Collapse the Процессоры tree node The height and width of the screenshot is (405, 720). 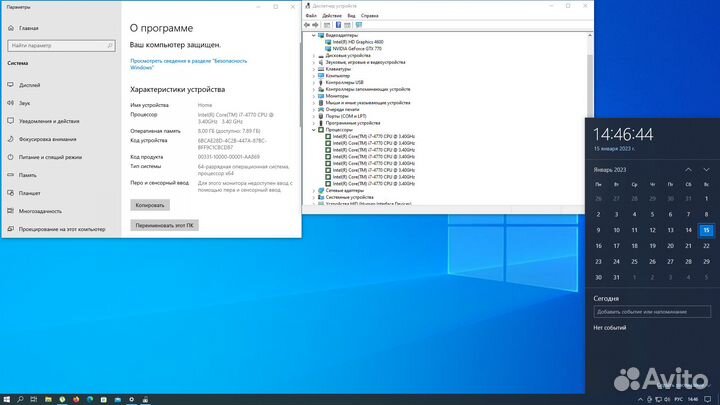315,128
